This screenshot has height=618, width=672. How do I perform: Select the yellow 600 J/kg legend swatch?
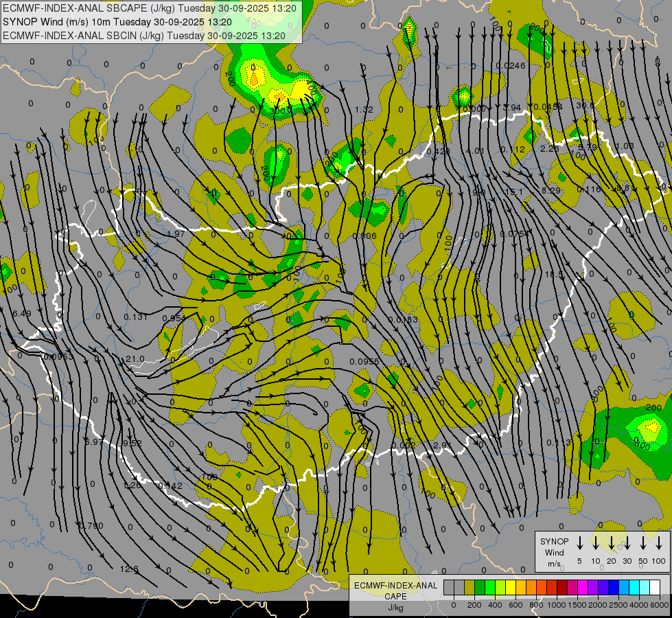[x=511, y=587]
